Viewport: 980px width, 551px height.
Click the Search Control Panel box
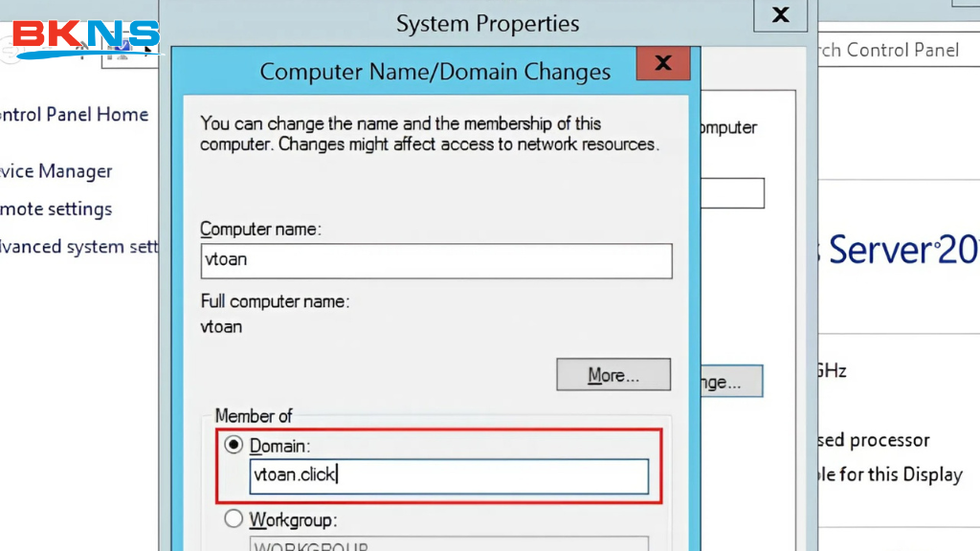(890, 50)
